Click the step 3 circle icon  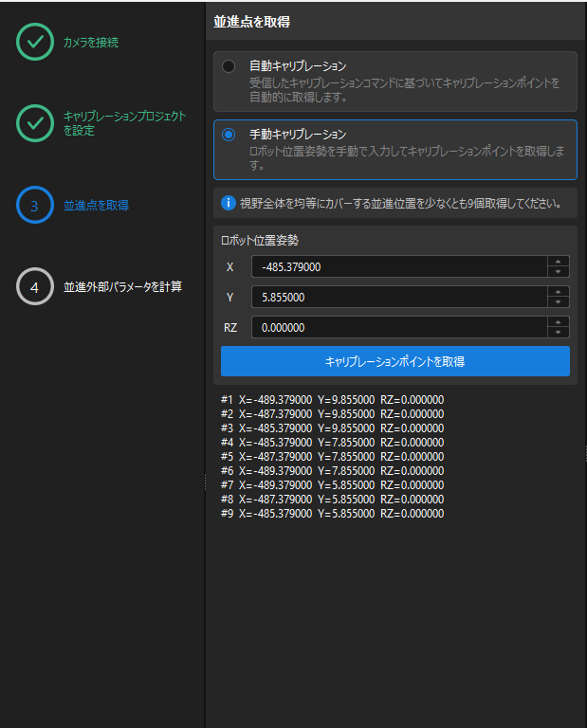tap(35, 205)
